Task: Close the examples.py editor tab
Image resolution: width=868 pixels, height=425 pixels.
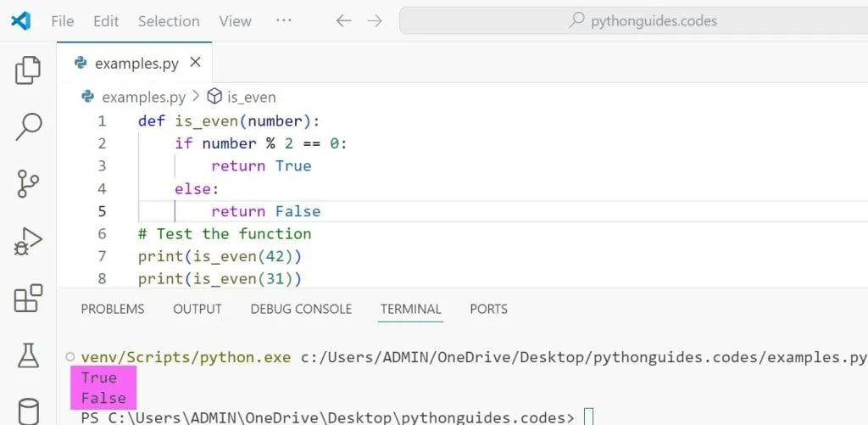Action: [x=195, y=63]
